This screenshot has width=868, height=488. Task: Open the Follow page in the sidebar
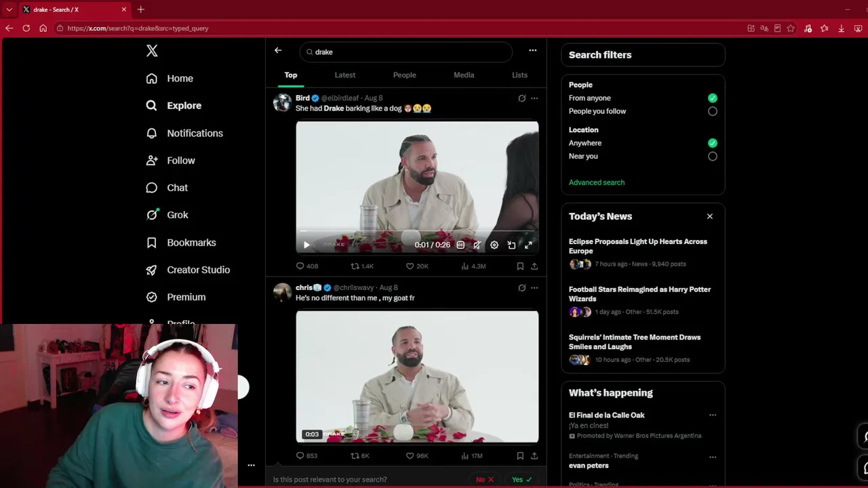[x=171, y=161]
